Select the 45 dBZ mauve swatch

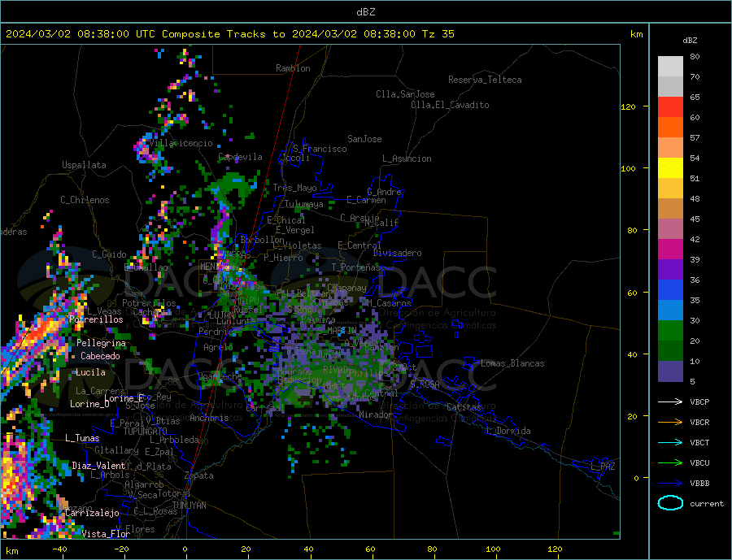coord(670,229)
